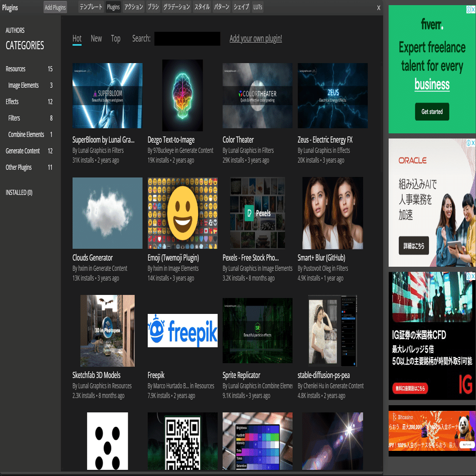Open the Clouds Generator title
The width and height of the screenshot is (476, 476).
(93, 257)
